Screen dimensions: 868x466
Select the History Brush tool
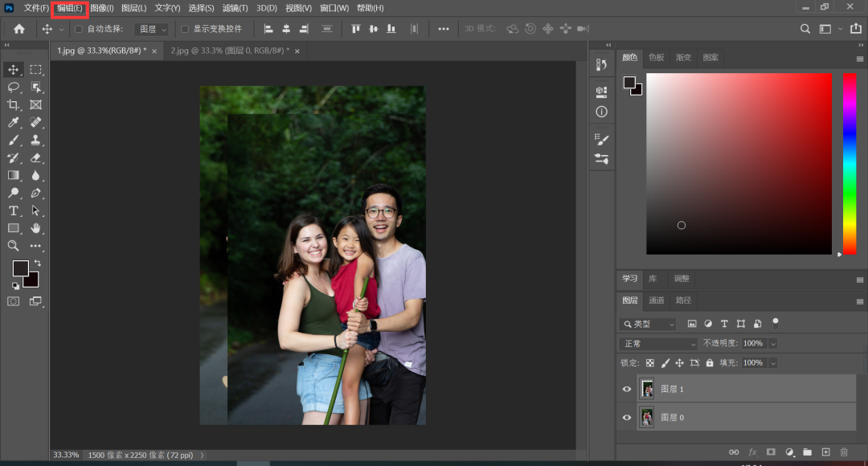tap(14, 157)
